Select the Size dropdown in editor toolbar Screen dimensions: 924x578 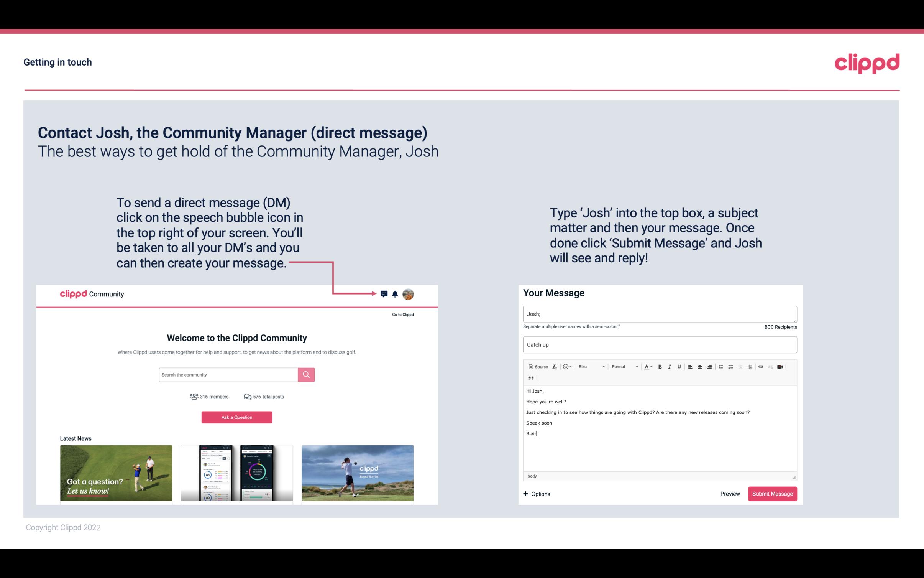click(590, 366)
